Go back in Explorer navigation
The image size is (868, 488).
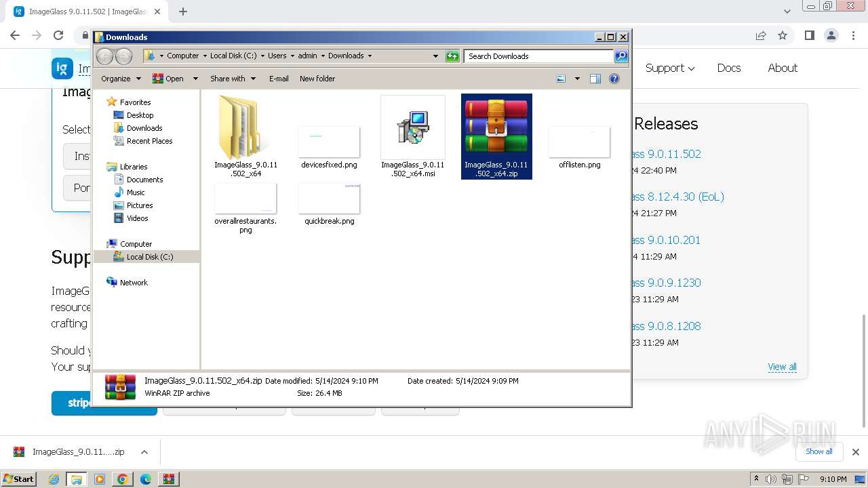pos(105,56)
